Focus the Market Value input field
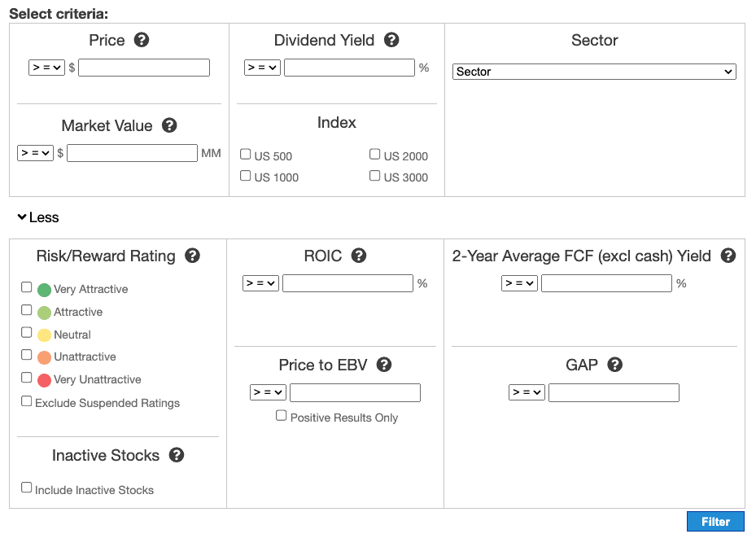 point(132,153)
